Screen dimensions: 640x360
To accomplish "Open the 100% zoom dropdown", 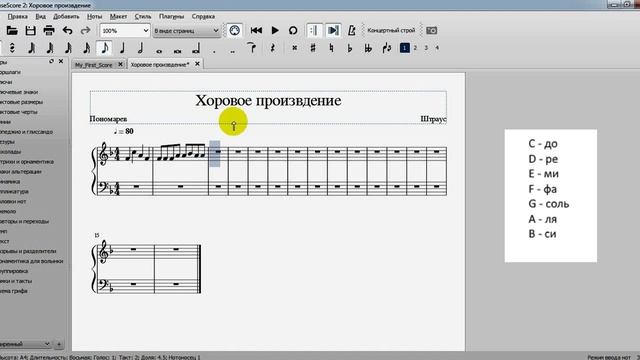I will click(125, 31).
